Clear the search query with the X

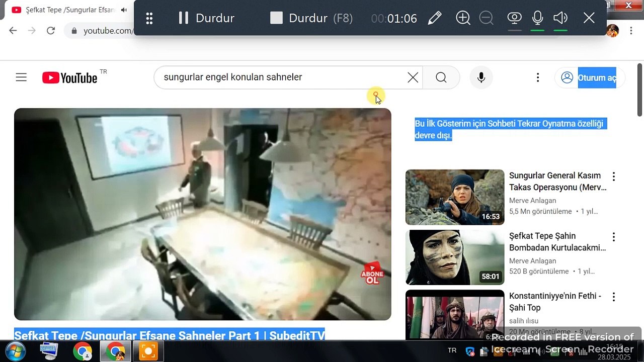[413, 77]
